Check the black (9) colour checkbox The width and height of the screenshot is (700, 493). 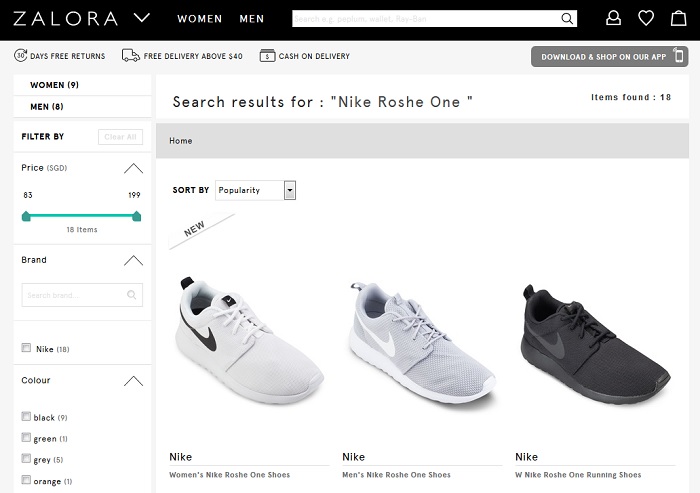tap(26, 416)
